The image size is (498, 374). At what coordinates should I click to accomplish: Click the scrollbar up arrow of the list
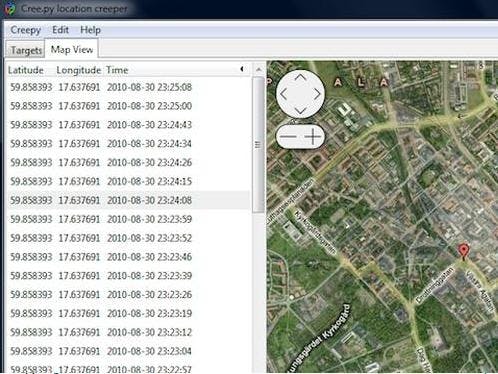coord(259,70)
